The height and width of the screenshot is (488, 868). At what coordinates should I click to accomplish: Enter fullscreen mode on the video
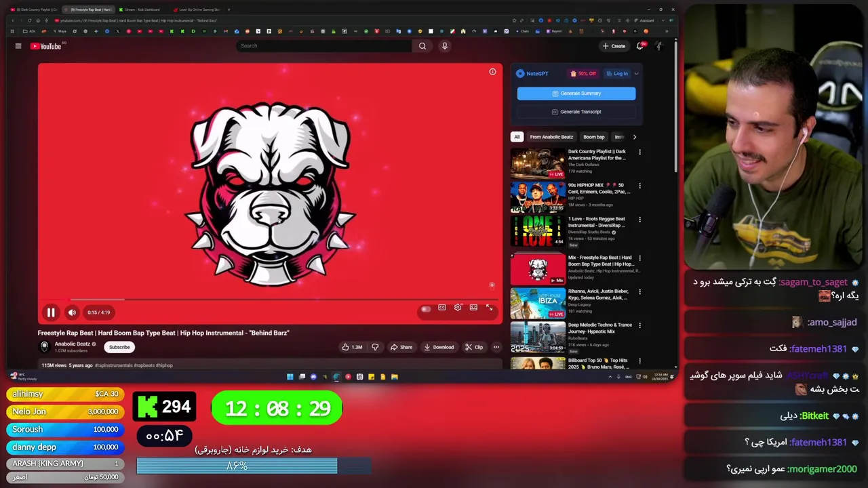(489, 308)
